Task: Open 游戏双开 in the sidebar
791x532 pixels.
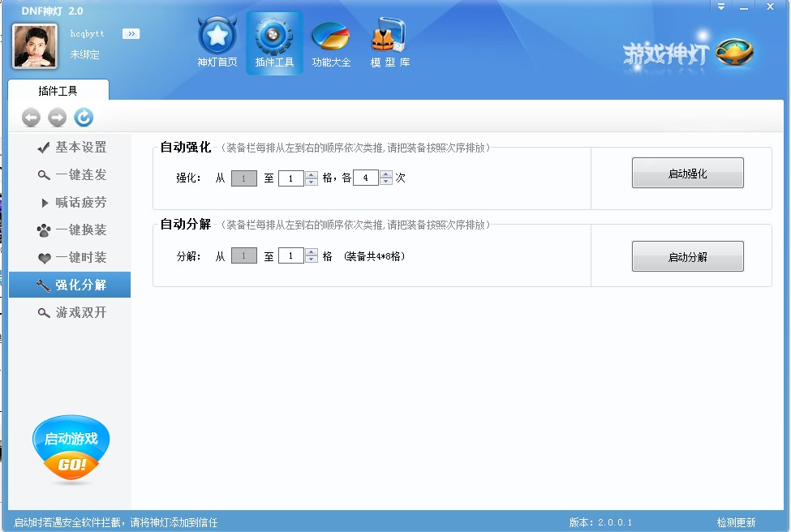Action: tap(70, 313)
